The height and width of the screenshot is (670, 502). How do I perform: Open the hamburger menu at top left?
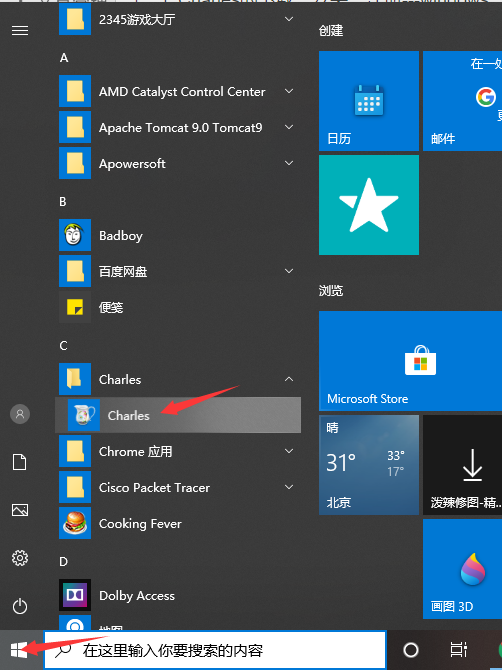tap(20, 30)
